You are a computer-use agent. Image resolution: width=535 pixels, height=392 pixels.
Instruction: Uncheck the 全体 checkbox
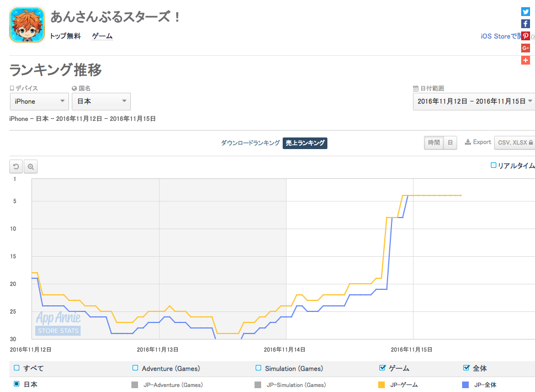coord(466,368)
